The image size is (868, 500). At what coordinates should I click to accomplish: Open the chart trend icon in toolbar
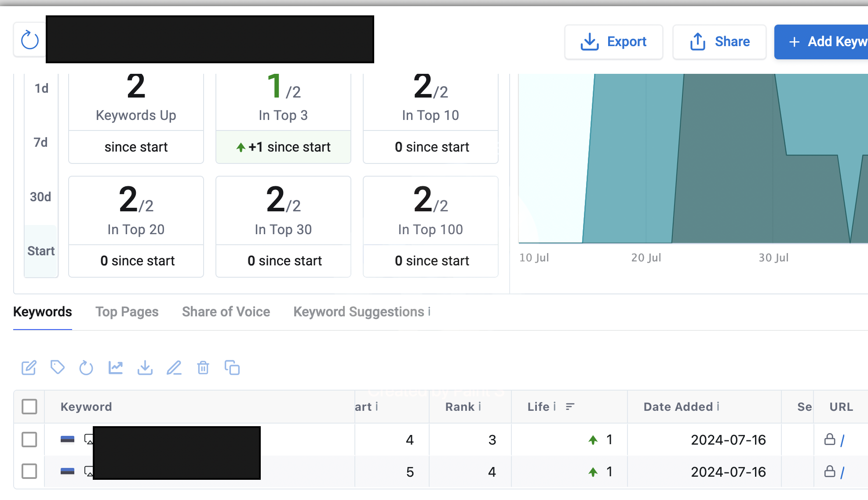116,367
